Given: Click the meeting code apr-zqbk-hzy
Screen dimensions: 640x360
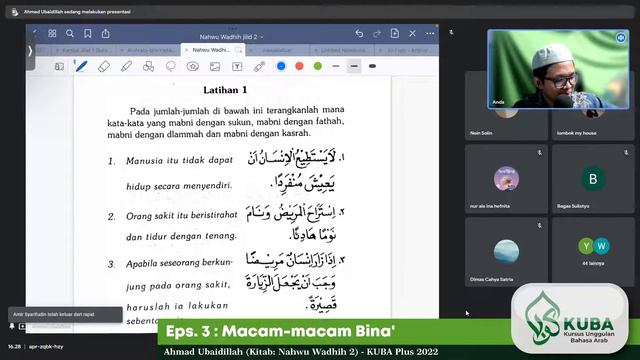Looking at the screenshot, I should pos(46,347).
